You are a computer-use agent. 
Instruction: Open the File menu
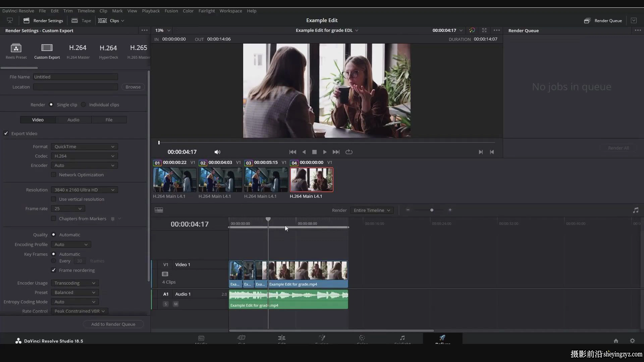click(42, 11)
